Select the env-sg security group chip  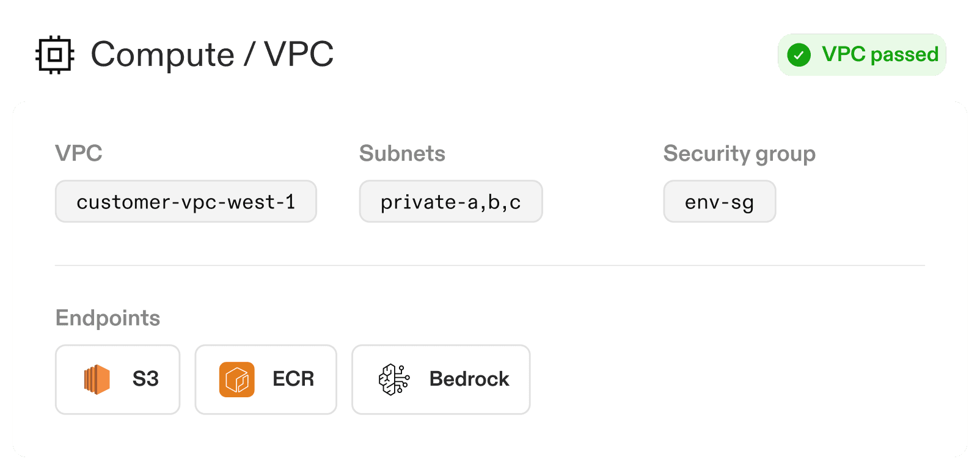(719, 202)
